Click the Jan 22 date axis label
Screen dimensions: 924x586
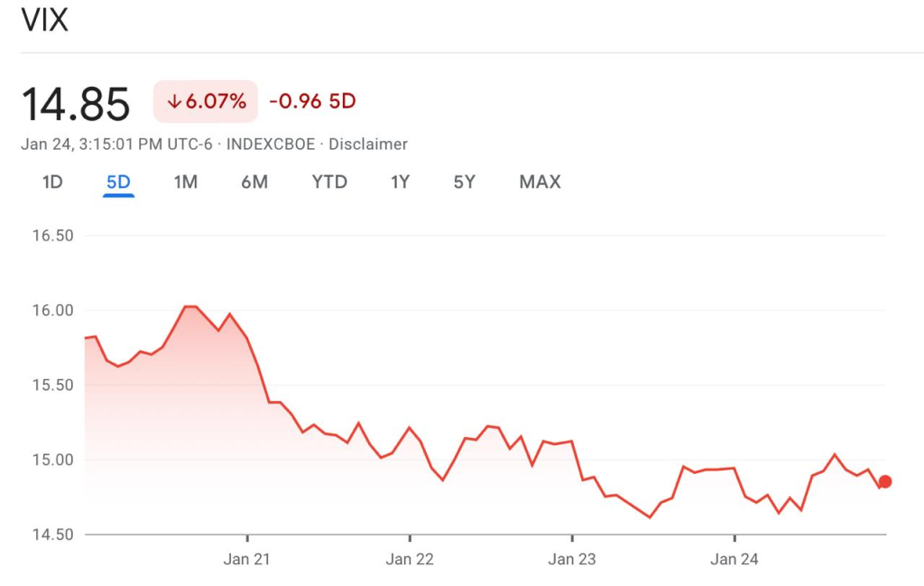click(x=410, y=559)
